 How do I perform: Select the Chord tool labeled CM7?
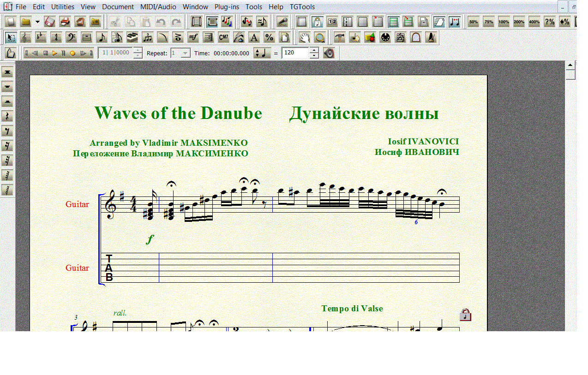[x=223, y=37]
